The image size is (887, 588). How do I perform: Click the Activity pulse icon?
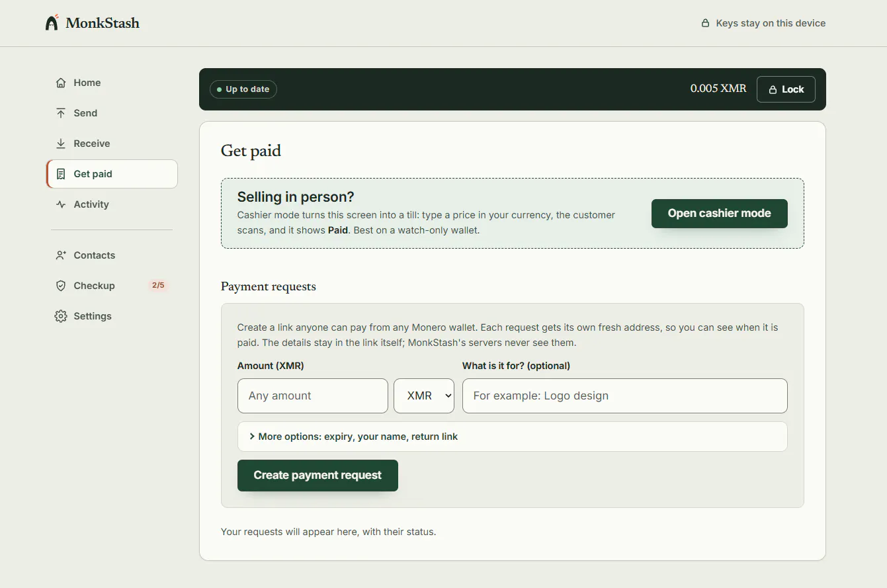coord(61,204)
